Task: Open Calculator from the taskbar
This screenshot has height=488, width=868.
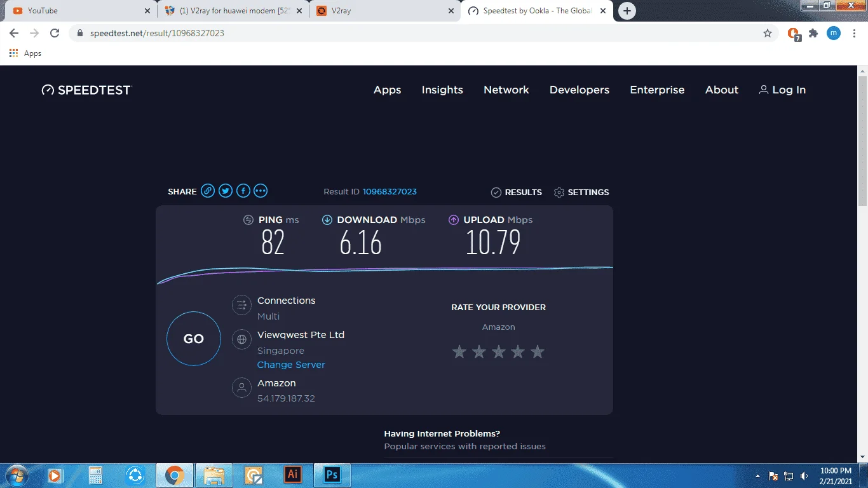Action: pyautogui.click(x=96, y=475)
